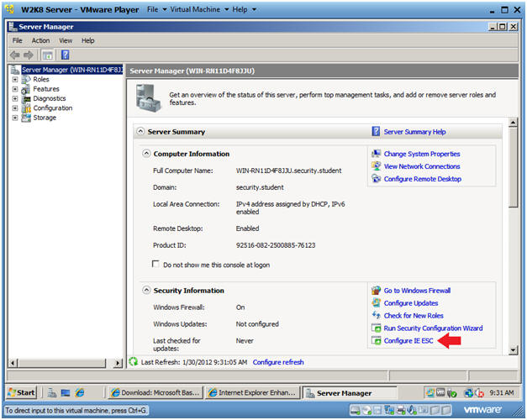Open the VMware Virtual Machine dropdown menu

click(199, 9)
